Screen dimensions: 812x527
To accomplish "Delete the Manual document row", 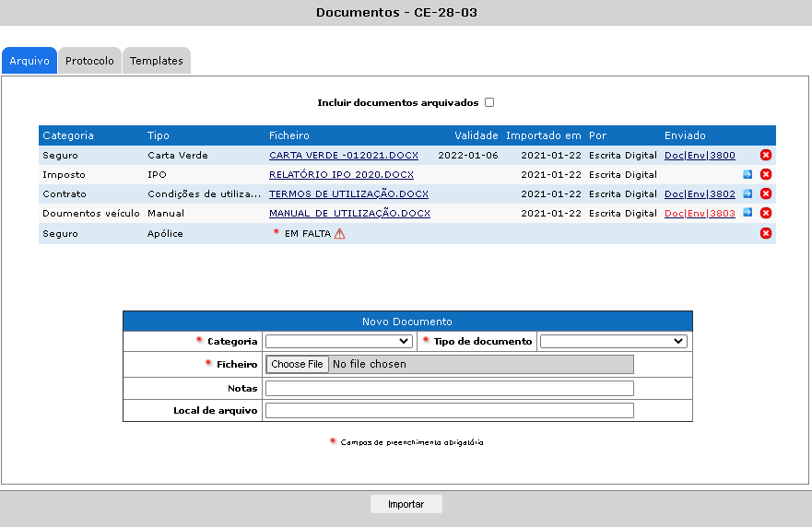I will tap(765, 214).
